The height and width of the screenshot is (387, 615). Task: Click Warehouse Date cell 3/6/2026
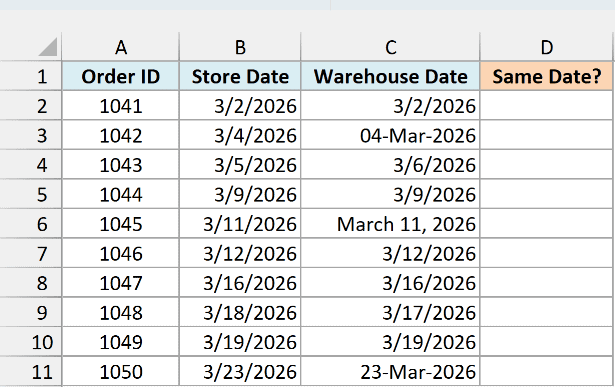[390, 165]
